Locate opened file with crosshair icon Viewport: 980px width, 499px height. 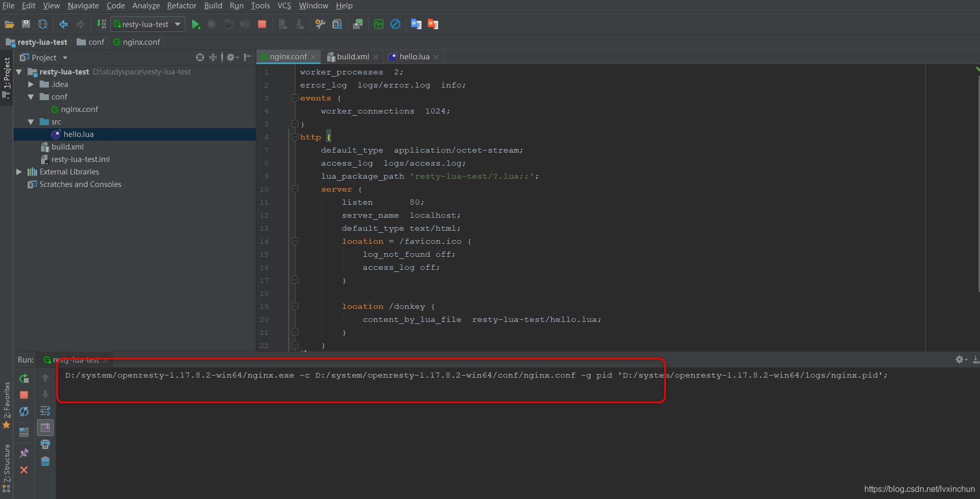pos(200,57)
